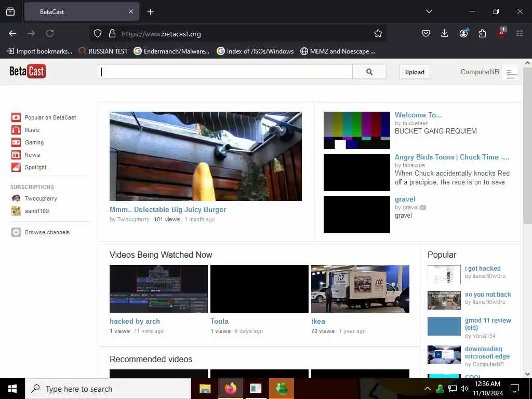
Task: Click the uBlock Origin extension icon
Action: [501, 33]
